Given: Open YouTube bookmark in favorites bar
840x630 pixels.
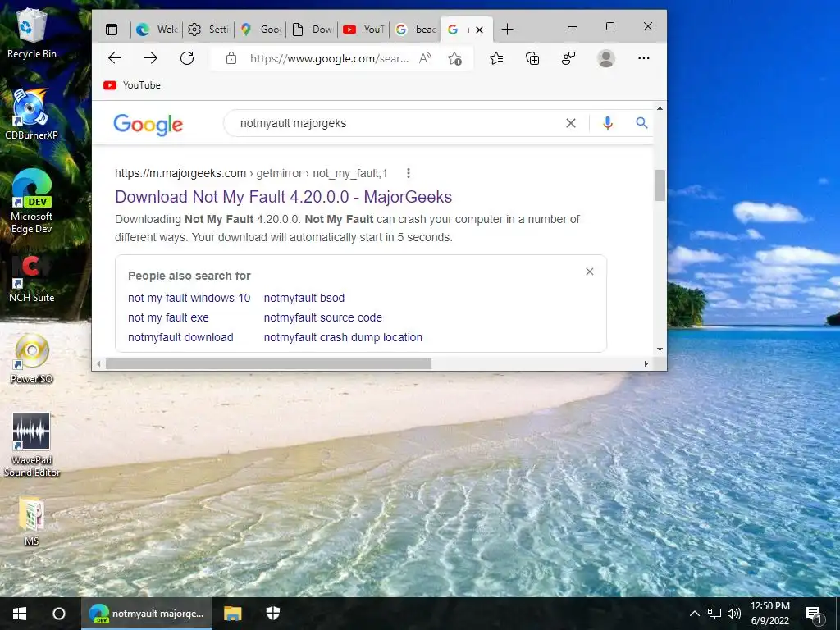Looking at the screenshot, I should click(x=132, y=85).
